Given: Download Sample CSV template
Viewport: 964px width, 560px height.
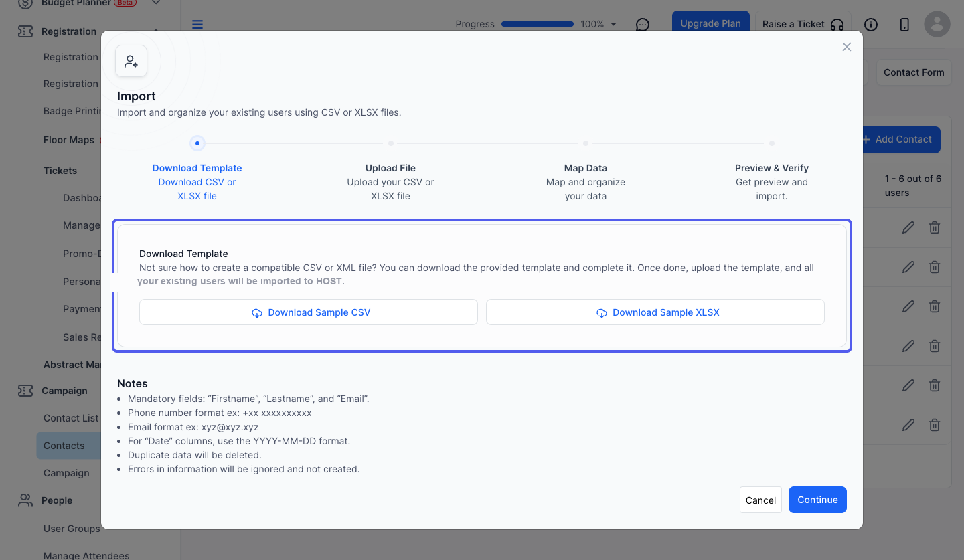Looking at the screenshot, I should click(309, 312).
